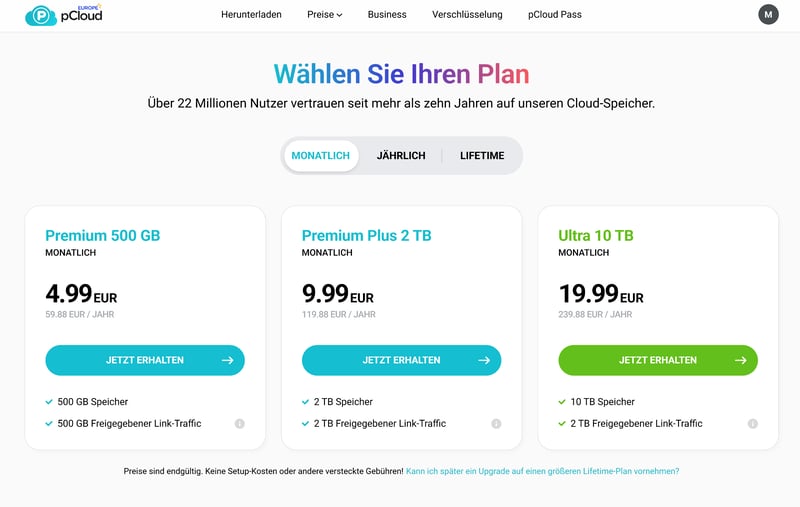800x507 pixels.
Task: Click arrow icon on Premium 500 GB button
Action: point(227,360)
